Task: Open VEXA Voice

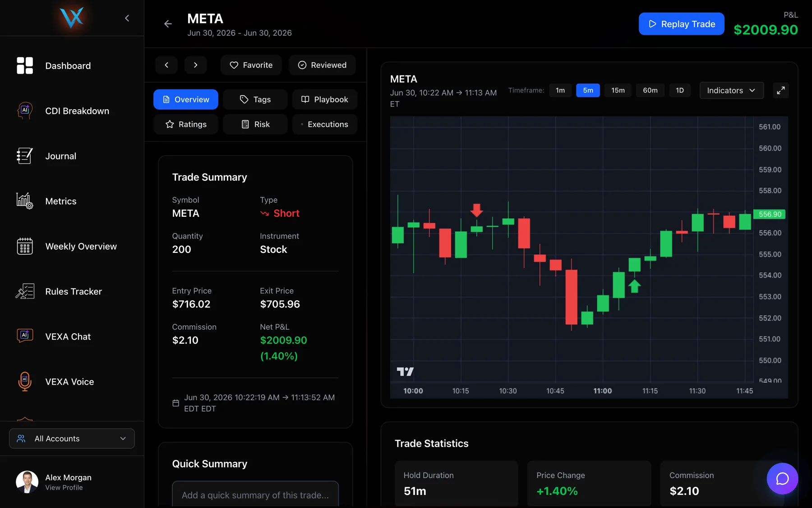Action: 69,382
